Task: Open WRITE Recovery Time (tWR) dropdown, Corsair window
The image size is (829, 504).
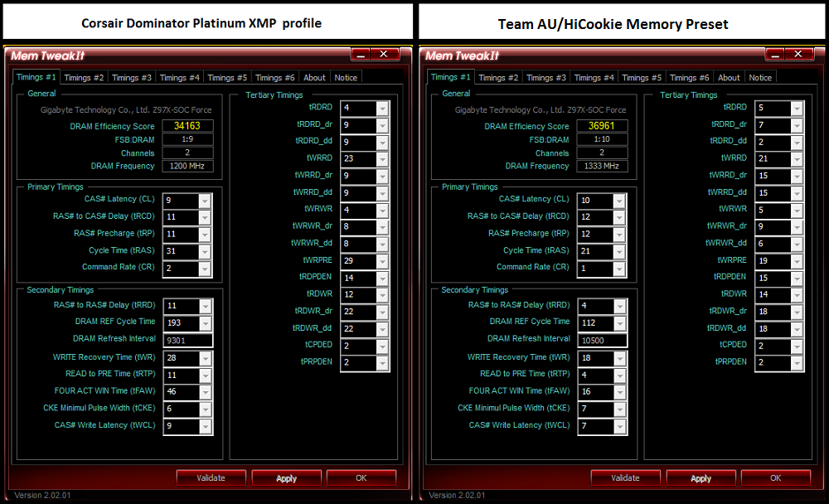Action: 206,358
